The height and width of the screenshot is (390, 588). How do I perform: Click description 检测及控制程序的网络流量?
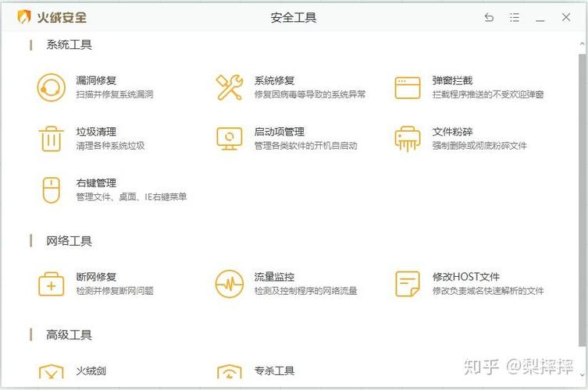(x=305, y=291)
